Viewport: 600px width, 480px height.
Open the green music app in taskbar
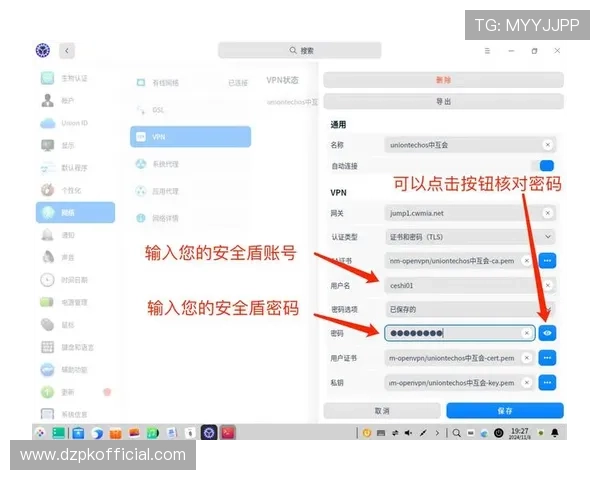(153, 433)
